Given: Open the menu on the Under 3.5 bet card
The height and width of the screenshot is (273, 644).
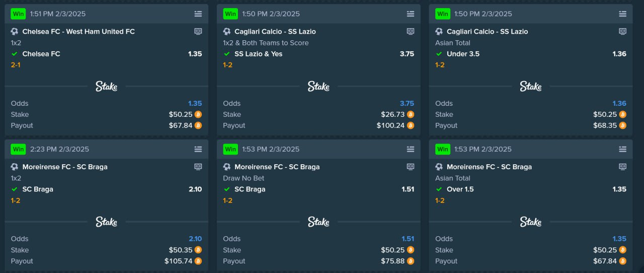Looking at the screenshot, I should (x=623, y=14).
